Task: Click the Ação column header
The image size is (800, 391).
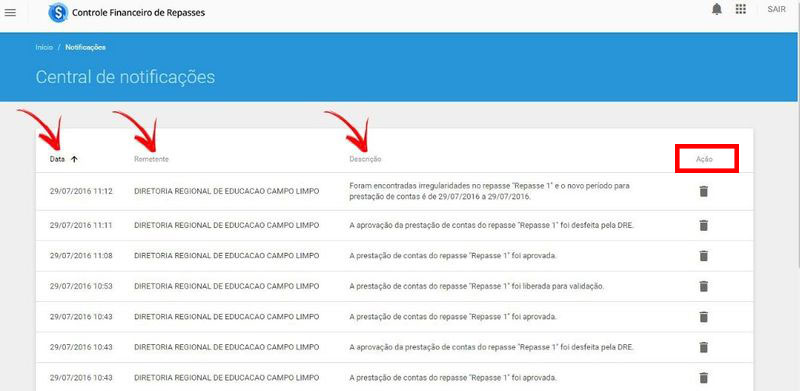Action: click(704, 159)
